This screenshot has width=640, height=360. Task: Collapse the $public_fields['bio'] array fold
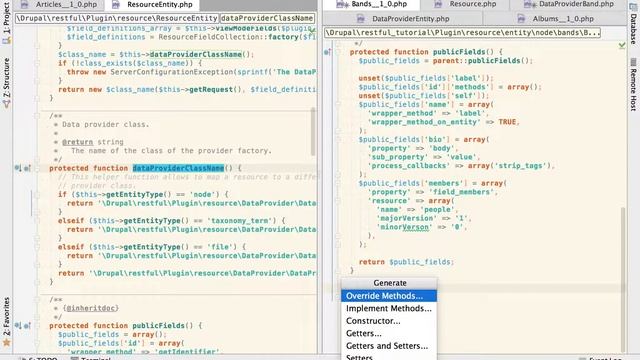(338, 140)
